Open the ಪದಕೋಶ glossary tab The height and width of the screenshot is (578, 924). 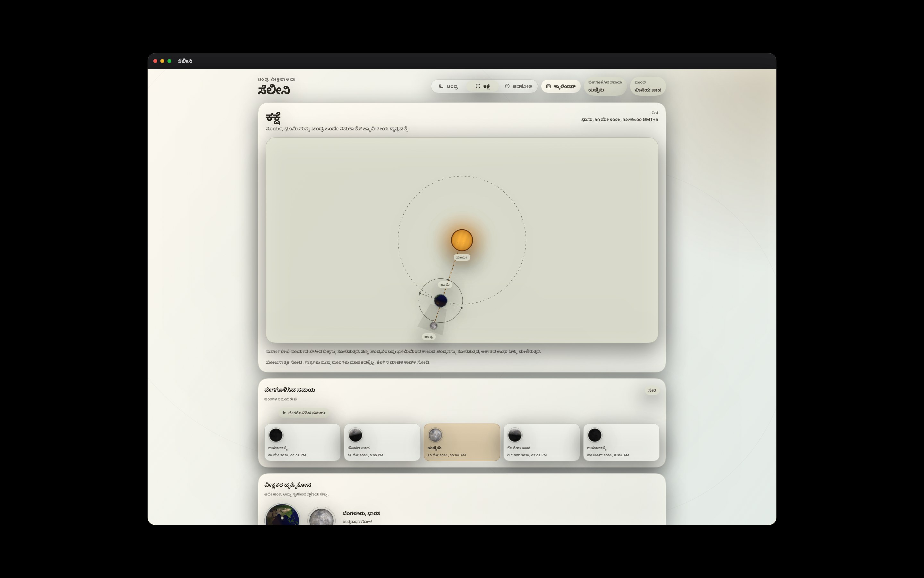tap(518, 86)
